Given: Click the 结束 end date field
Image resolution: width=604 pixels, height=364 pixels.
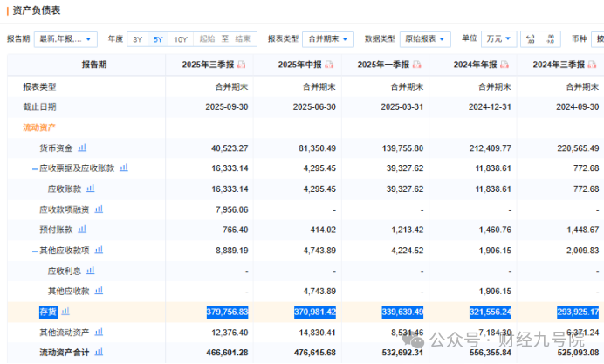Looking at the screenshot, I should 243,39.
